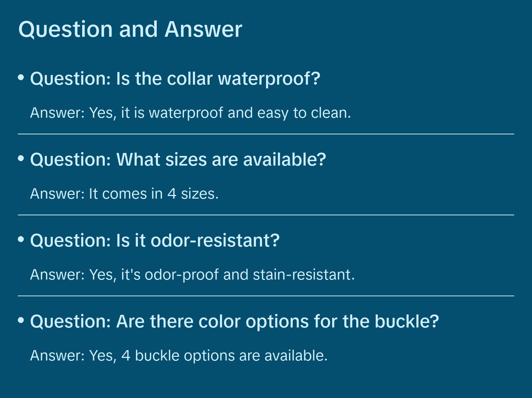
Task: Select the question 'Is the collar waterproof?'
Action: click(x=175, y=79)
